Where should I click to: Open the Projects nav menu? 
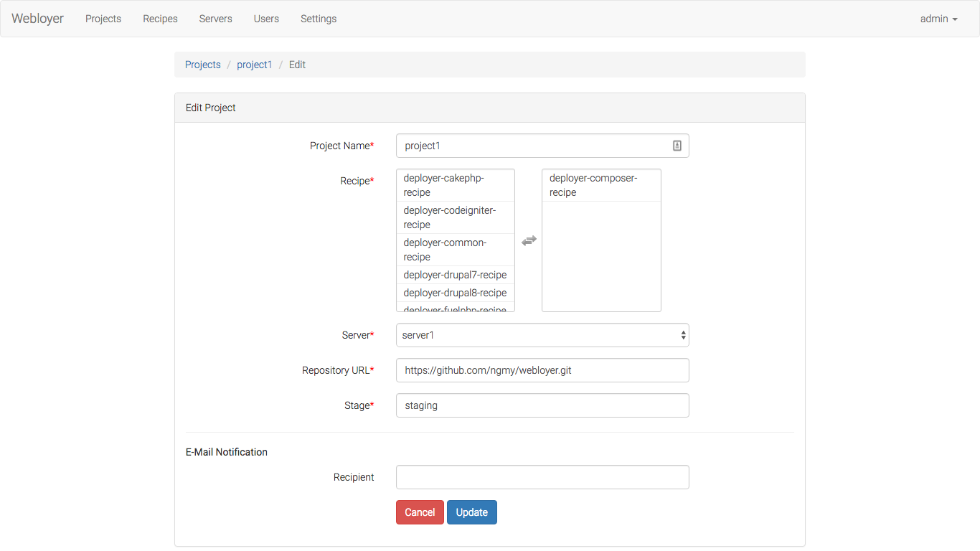click(103, 19)
